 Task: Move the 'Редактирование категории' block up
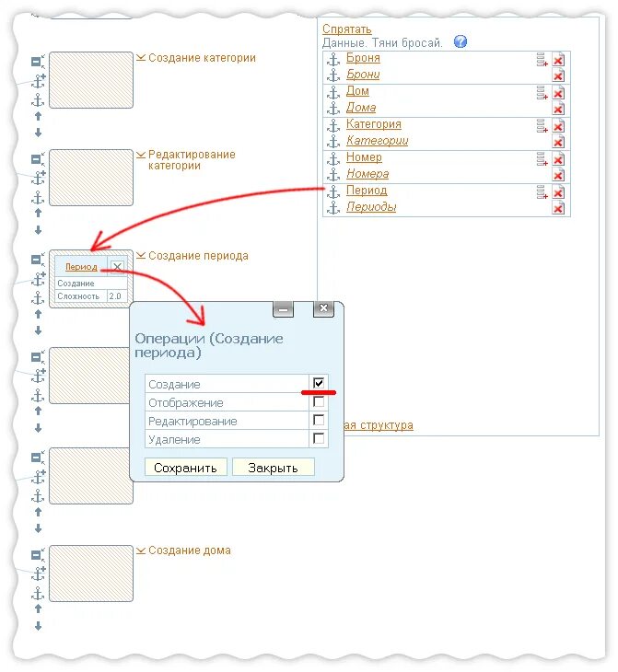38,213
